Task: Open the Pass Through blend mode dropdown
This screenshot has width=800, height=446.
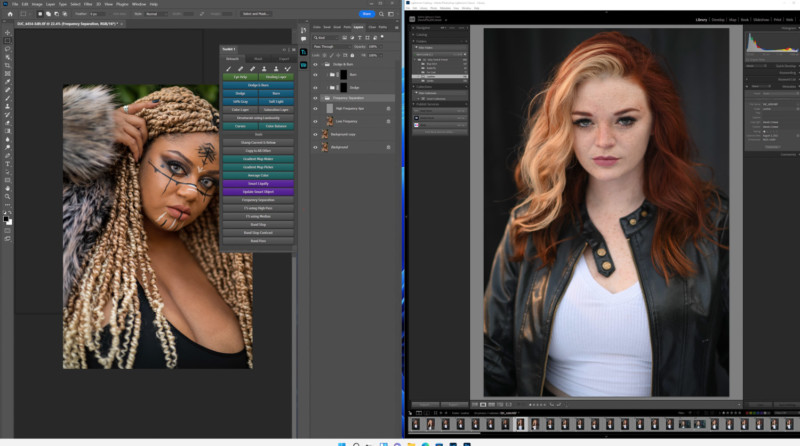Action: click(x=332, y=46)
